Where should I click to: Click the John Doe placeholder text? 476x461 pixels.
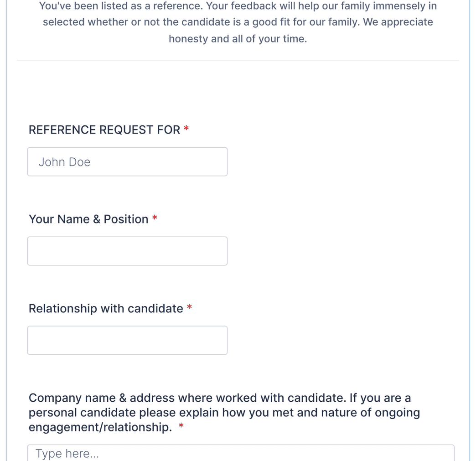coord(64,161)
